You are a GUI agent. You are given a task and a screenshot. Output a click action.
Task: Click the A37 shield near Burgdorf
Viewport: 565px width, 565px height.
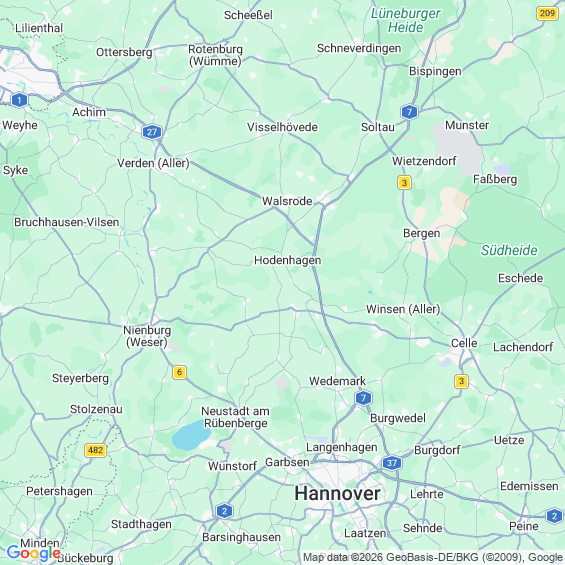[392, 463]
